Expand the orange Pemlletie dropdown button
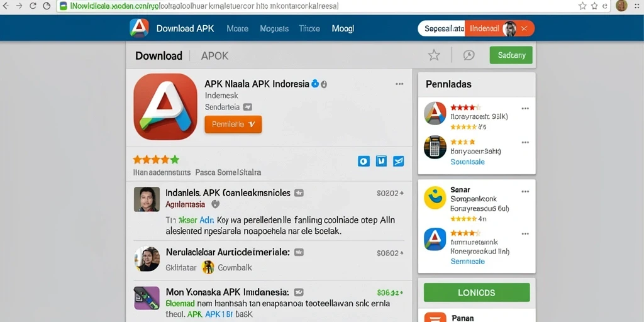Screen dimensions: 644x322 [x=233, y=125]
